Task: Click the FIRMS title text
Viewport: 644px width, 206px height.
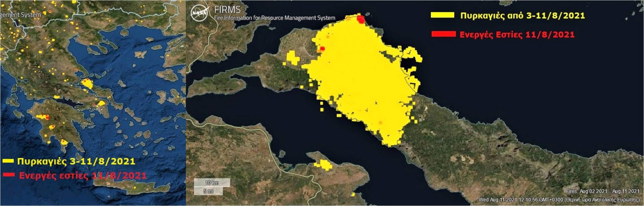Action: click(x=227, y=10)
